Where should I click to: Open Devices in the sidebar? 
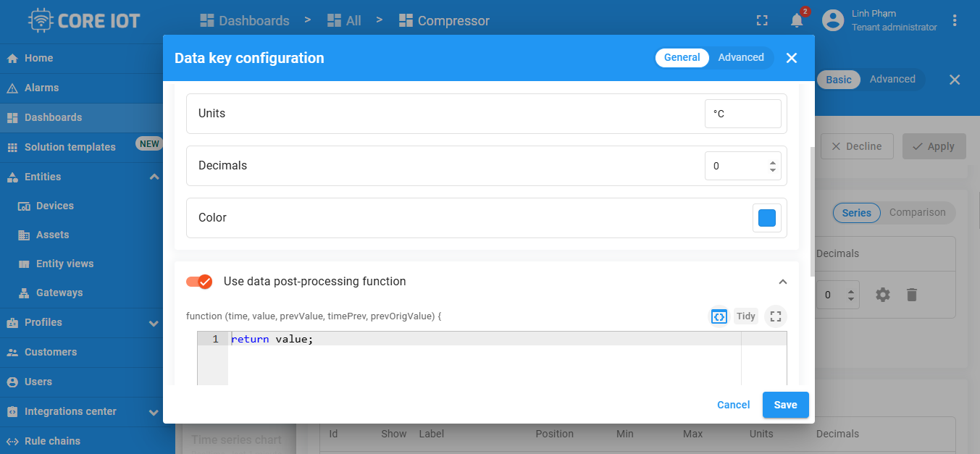(55, 206)
